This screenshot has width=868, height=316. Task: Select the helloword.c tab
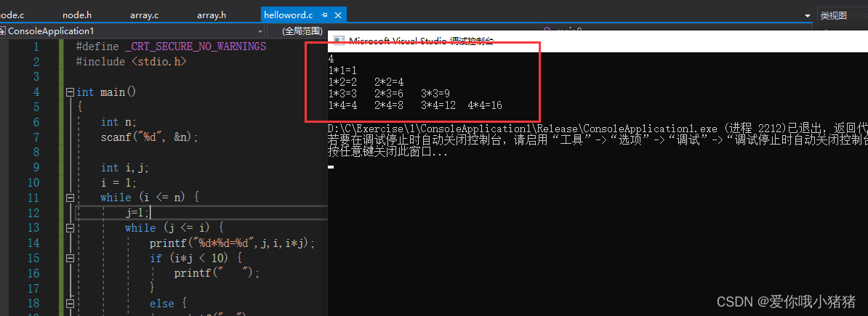289,15
